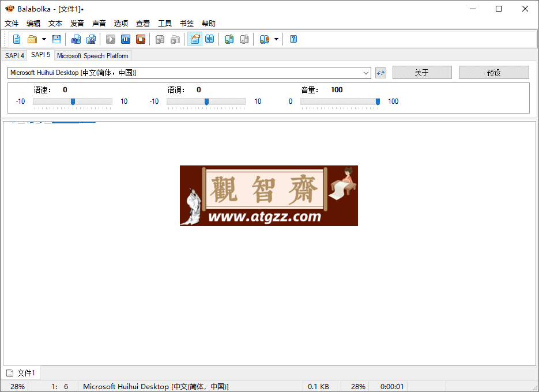
Task: Open the 书签 menu
Action: 187,24
